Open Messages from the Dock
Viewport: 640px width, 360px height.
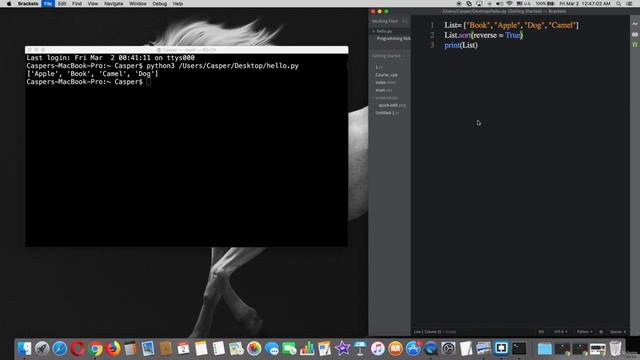pyautogui.click(x=271, y=349)
